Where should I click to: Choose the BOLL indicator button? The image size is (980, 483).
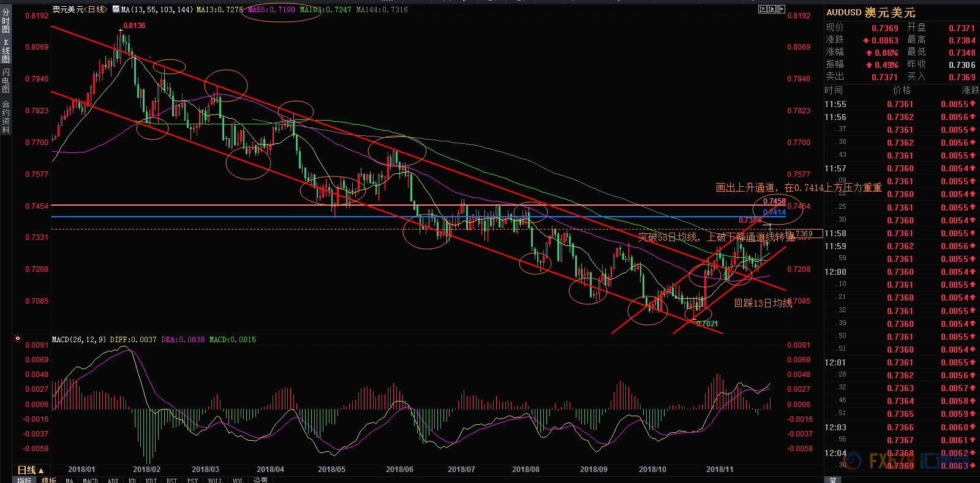click(x=215, y=480)
